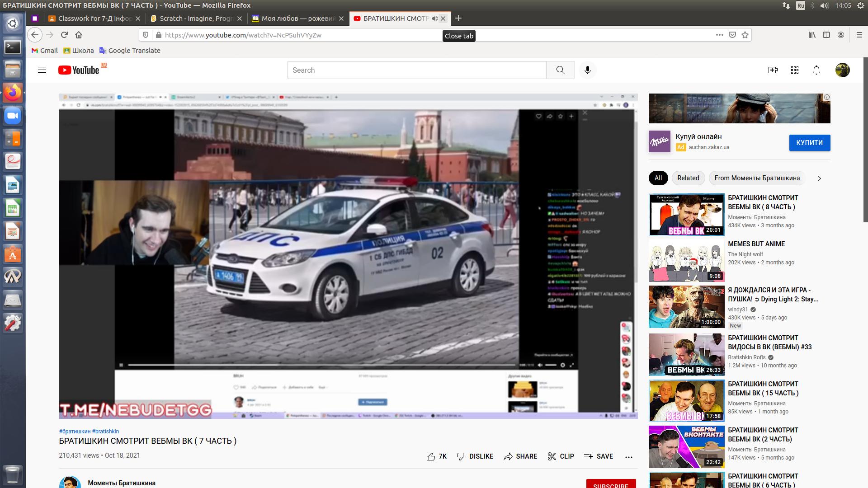The width and height of the screenshot is (868, 488).
Task: Click the SHARE arrow button
Action: tap(520, 456)
